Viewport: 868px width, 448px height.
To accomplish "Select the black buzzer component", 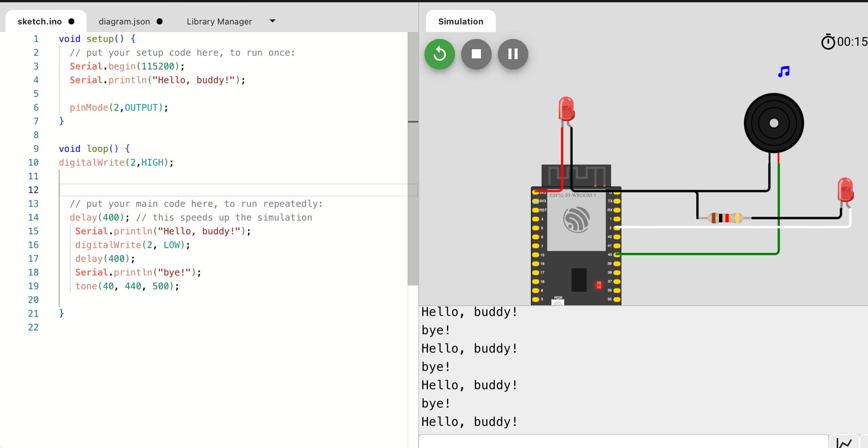I will tap(774, 123).
